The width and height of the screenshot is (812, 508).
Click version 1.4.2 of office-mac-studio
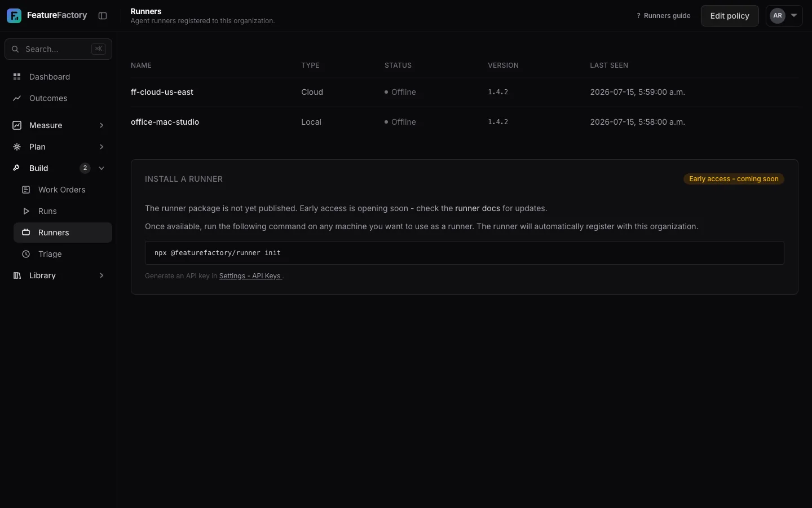498,122
